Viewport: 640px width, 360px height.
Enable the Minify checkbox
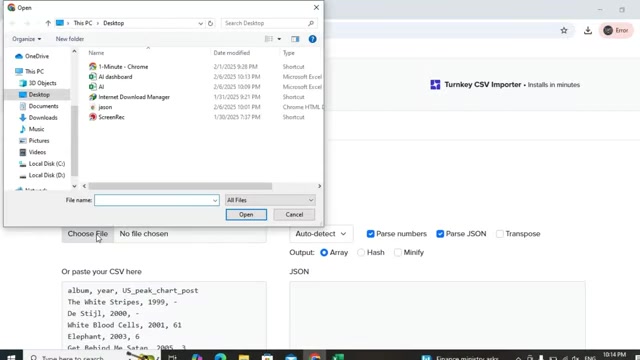click(x=398, y=253)
